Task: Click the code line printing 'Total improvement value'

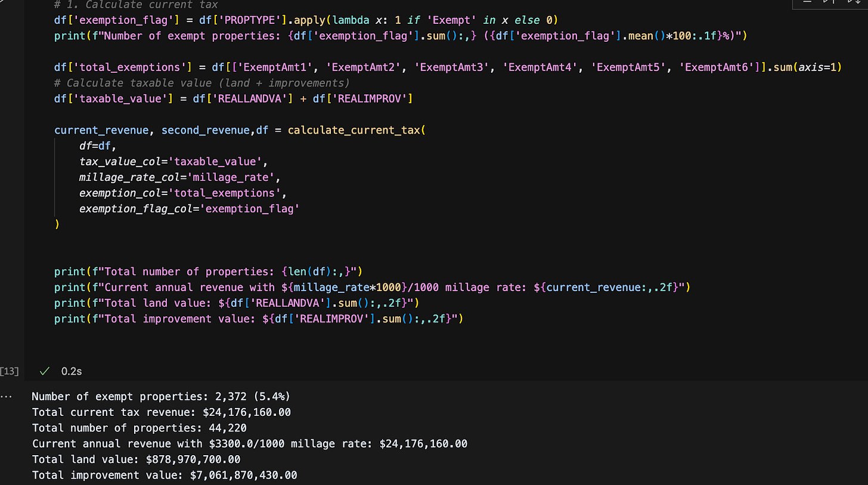Action: (x=259, y=319)
